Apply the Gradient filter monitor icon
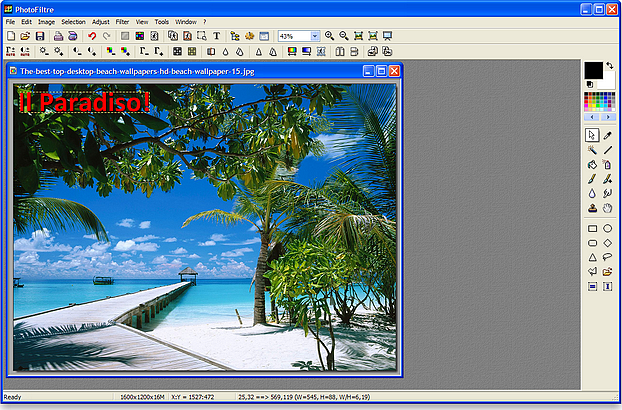 click(306, 51)
